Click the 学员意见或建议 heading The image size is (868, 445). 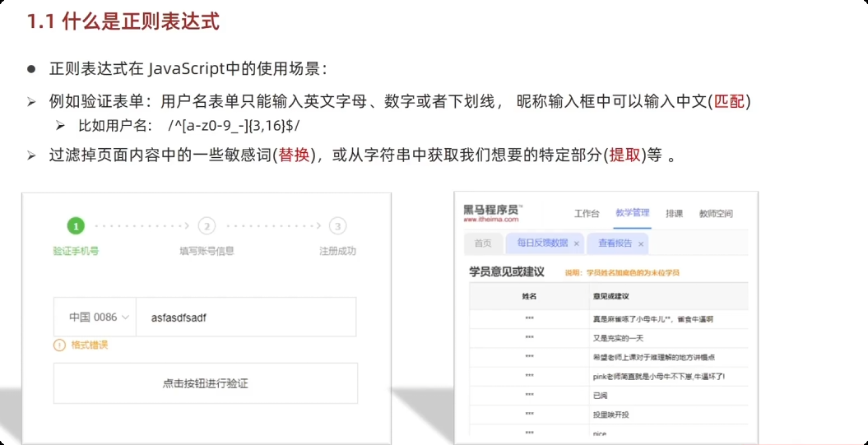(x=507, y=271)
